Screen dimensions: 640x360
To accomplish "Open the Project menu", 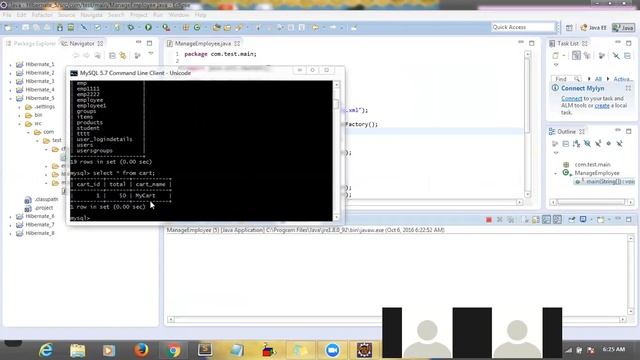I will coord(138,15).
